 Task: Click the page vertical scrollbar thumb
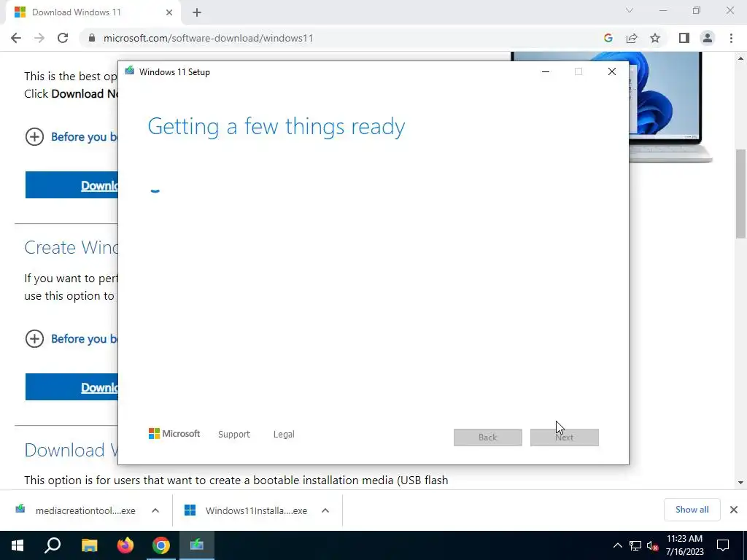[x=740, y=193]
